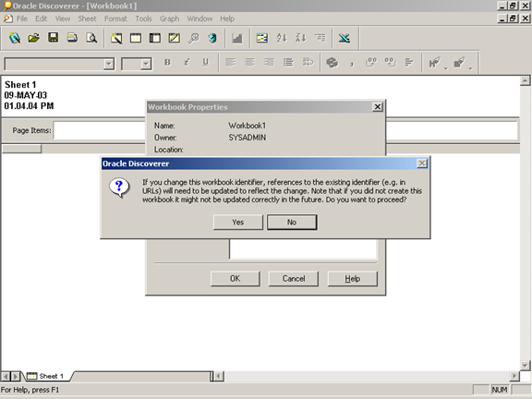The image size is (532, 399).
Task: Click the group sort toolbar icon
Action: [x=320, y=38]
